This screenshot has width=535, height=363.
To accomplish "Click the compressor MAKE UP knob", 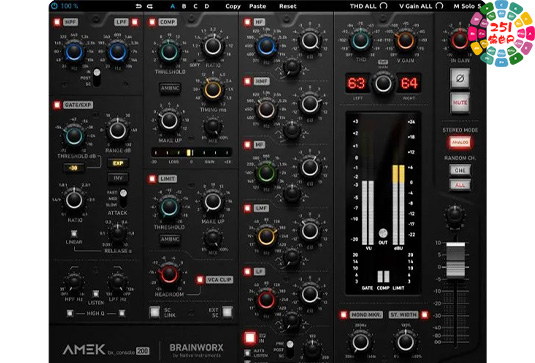I will tap(169, 120).
